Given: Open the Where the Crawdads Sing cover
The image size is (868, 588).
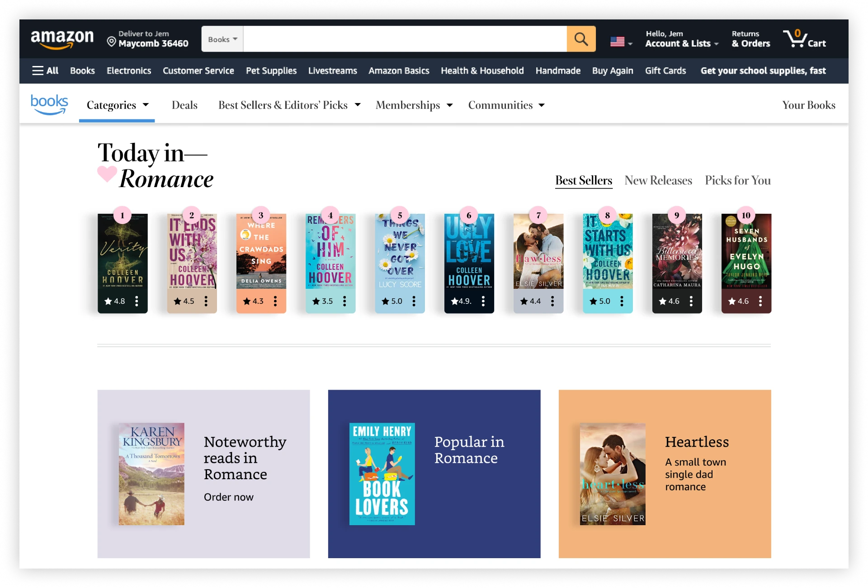Looking at the screenshot, I should coord(261,251).
